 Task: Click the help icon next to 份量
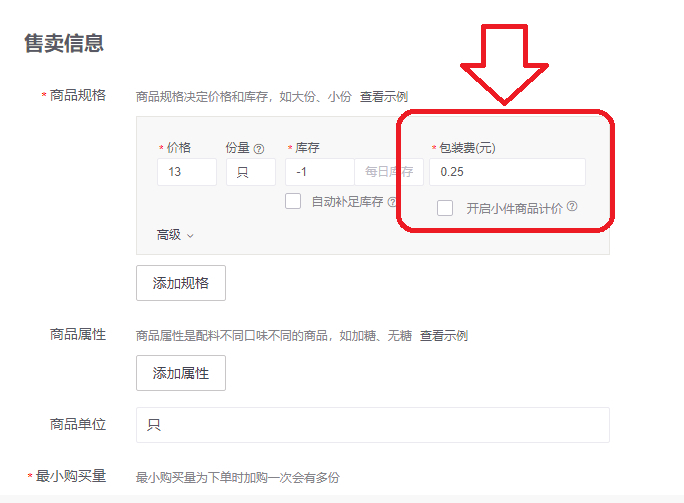tap(259, 149)
